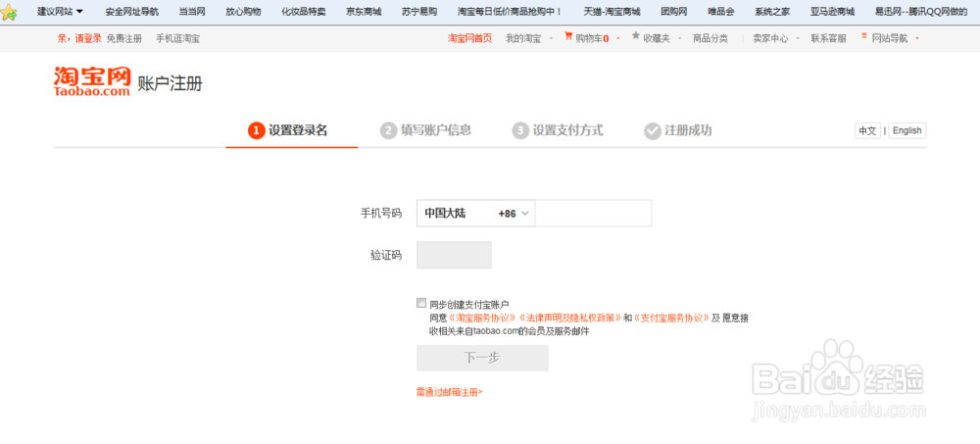Open 法律声明及隐私权政策 link
Screen dimensions: 980x444
tap(569, 318)
